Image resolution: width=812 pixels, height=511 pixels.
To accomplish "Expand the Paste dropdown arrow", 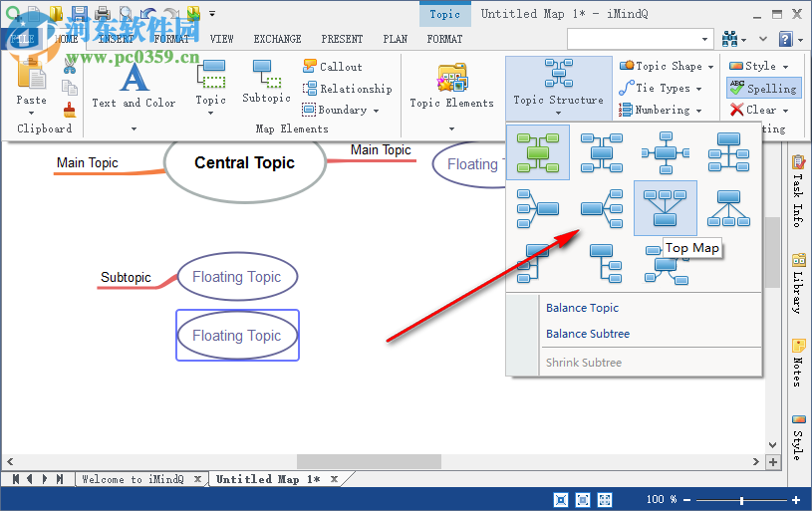I will [x=31, y=113].
